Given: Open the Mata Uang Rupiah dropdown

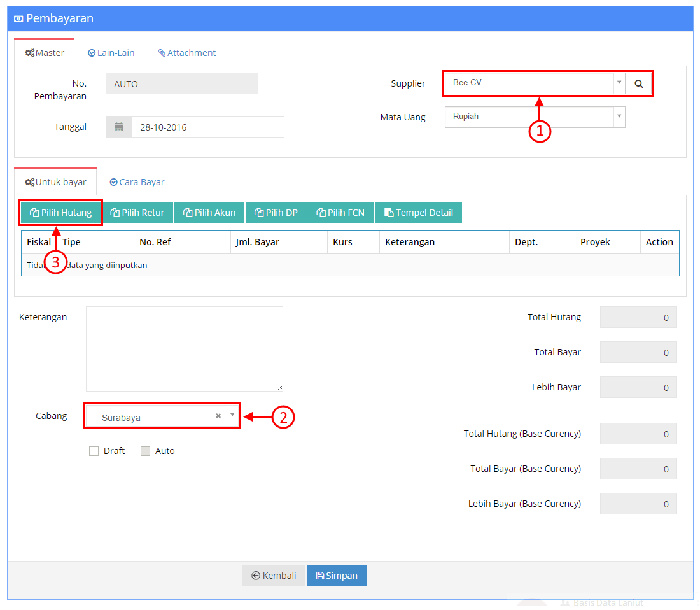Looking at the screenshot, I should tap(535, 117).
